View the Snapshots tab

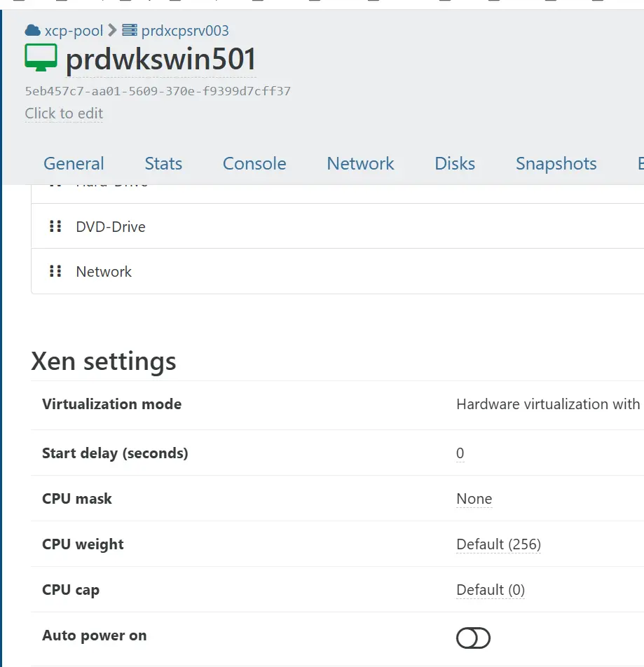point(556,163)
